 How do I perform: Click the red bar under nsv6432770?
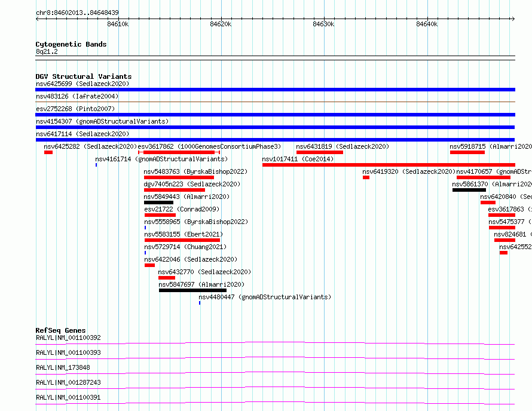(167, 278)
